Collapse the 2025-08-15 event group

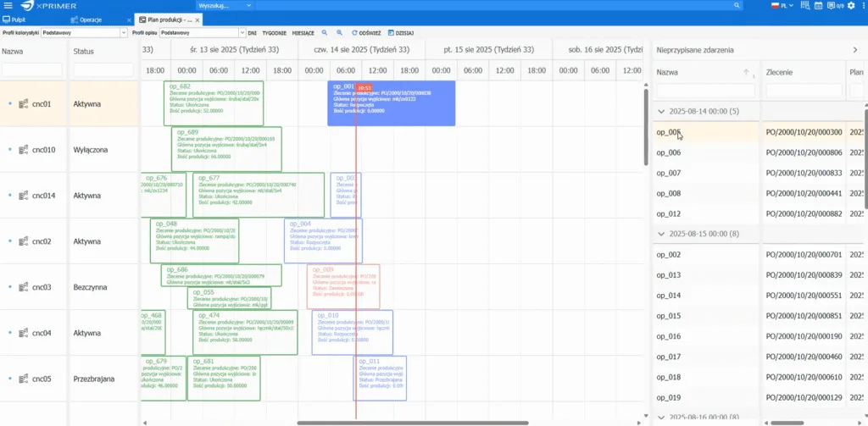662,233
